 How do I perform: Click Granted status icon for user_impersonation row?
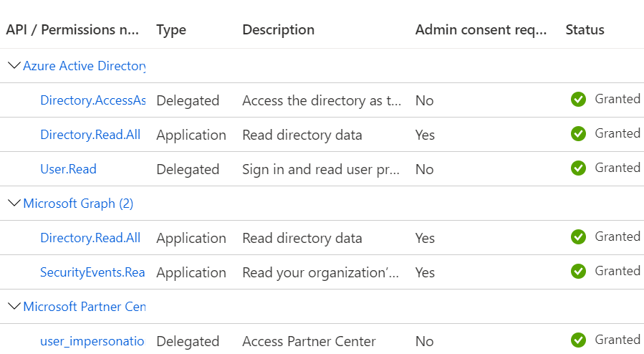(578, 340)
